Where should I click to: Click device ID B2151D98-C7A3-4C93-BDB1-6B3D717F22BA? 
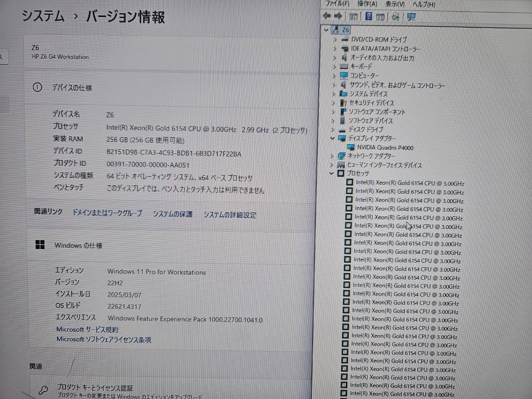click(174, 154)
